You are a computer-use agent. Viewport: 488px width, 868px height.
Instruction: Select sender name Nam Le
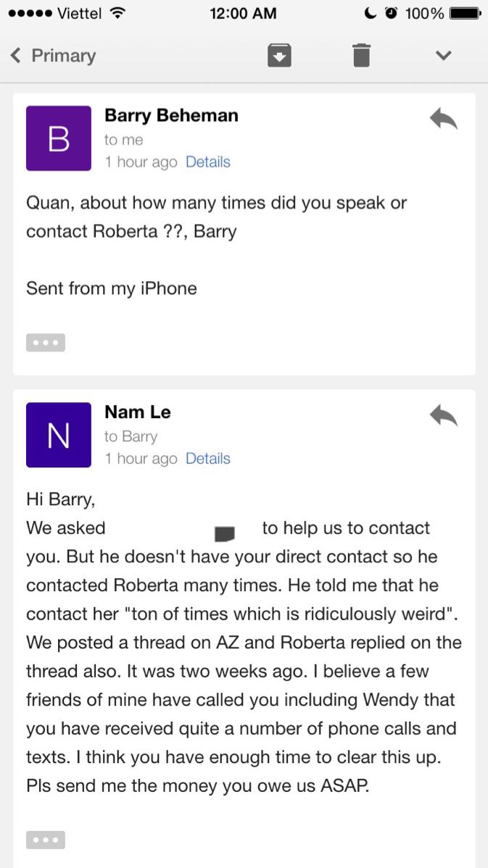pos(137,412)
